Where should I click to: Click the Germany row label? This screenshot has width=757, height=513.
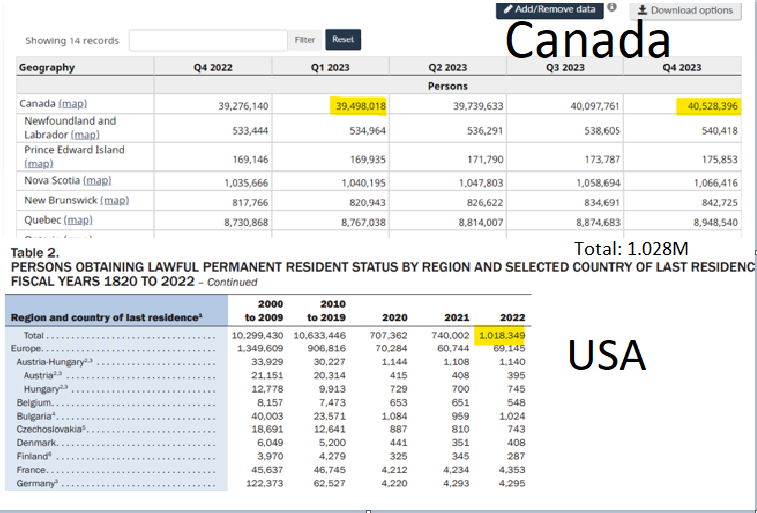[37, 483]
